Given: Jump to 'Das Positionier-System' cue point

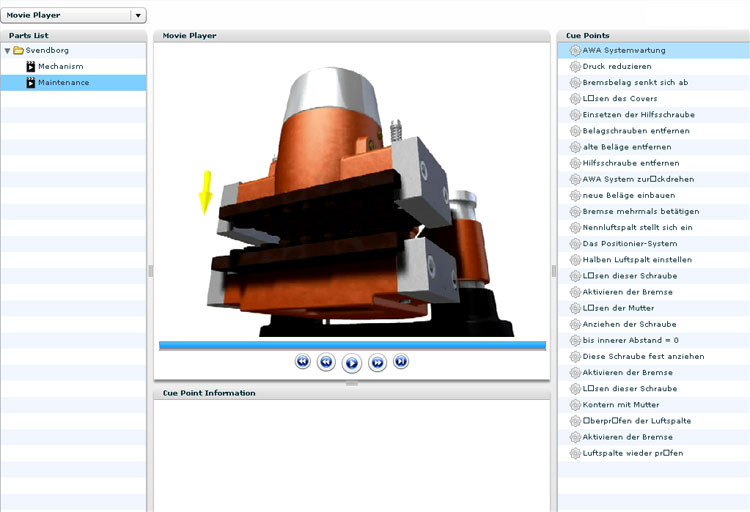Looking at the screenshot, I should pos(630,244).
